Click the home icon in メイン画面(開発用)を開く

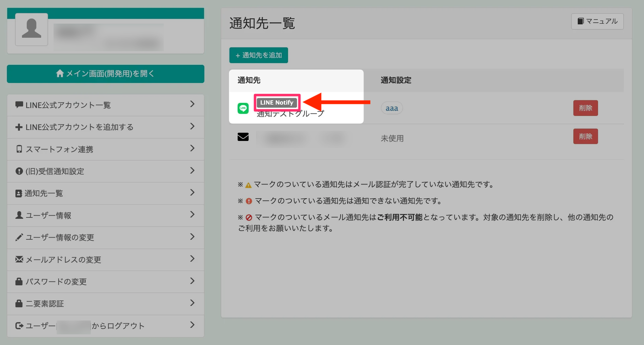click(x=60, y=73)
